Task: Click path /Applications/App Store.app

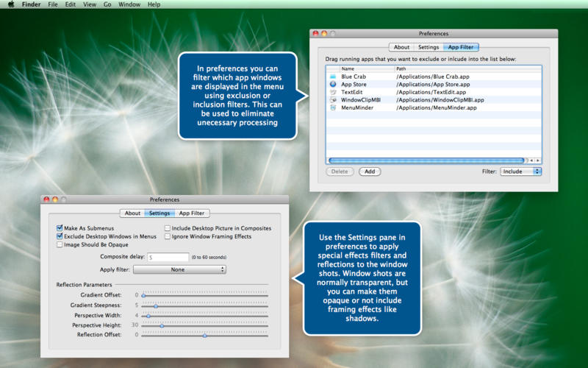Action: [433, 84]
